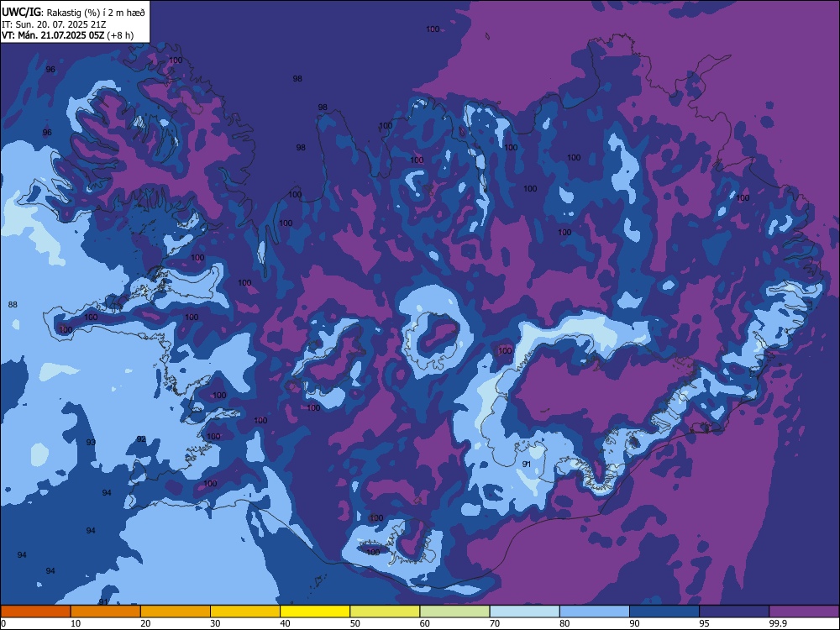Viewport: 840px width, 630px height.
Task: Click the legend tick label "30"
Action: pyautogui.click(x=215, y=623)
